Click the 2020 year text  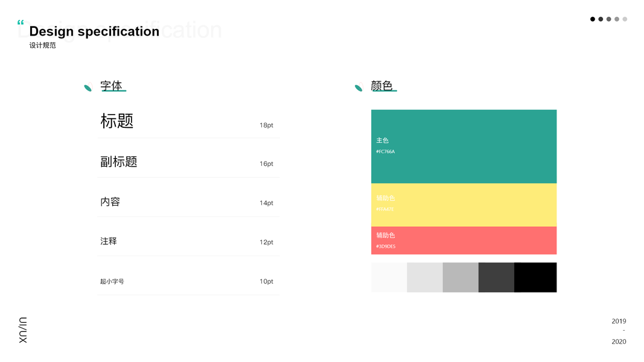(619, 341)
